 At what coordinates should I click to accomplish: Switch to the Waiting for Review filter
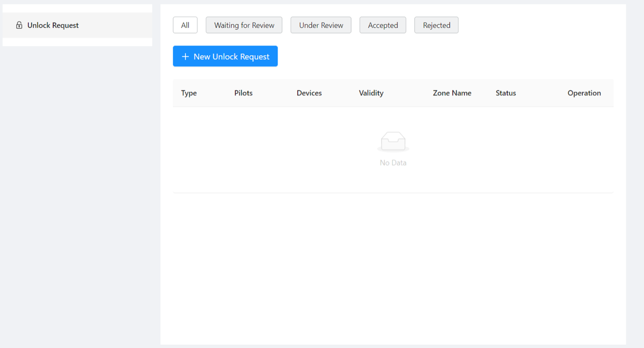[244, 25]
